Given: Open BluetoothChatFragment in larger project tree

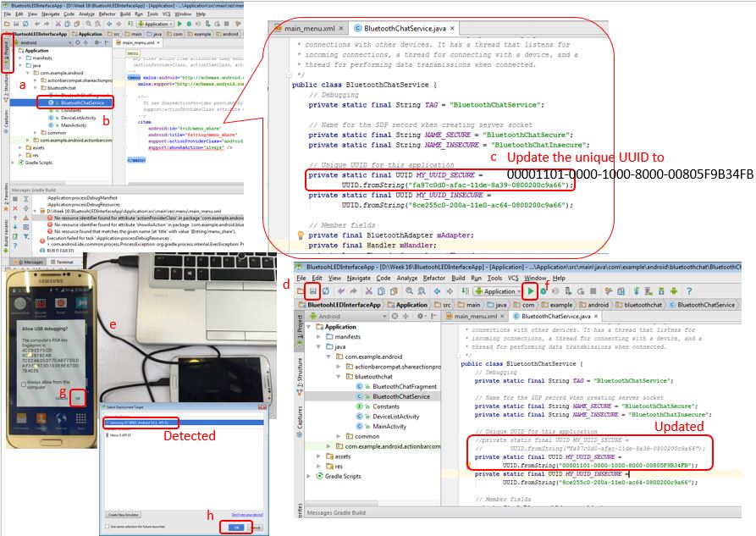Looking at the screenshot, I should click(396, 386).
